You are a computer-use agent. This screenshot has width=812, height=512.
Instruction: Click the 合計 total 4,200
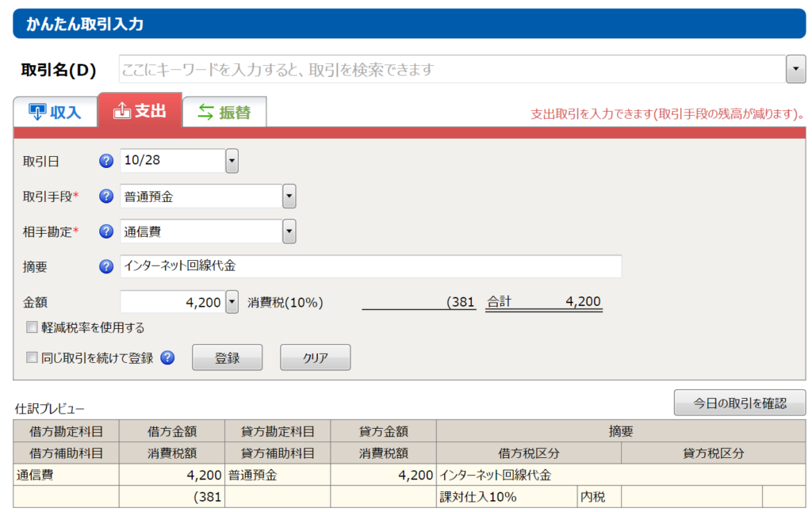[x=544, y=302]
